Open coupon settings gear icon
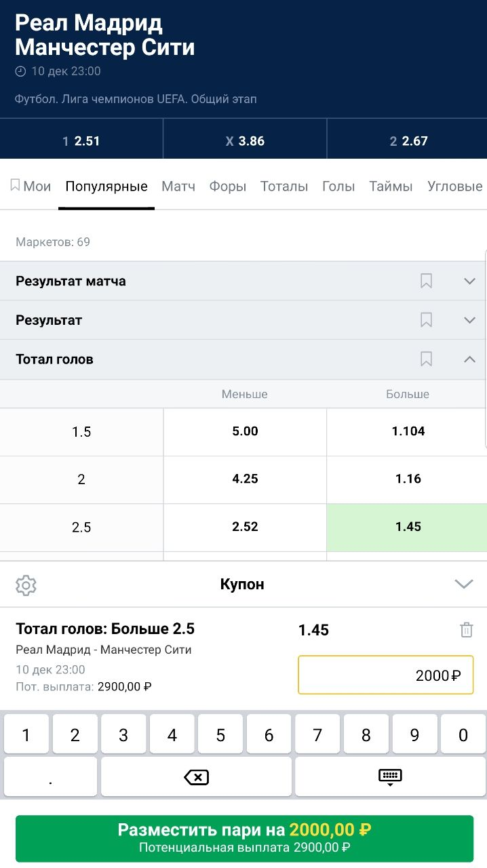This screenshot has width=487, height=868. click(26, 585)
